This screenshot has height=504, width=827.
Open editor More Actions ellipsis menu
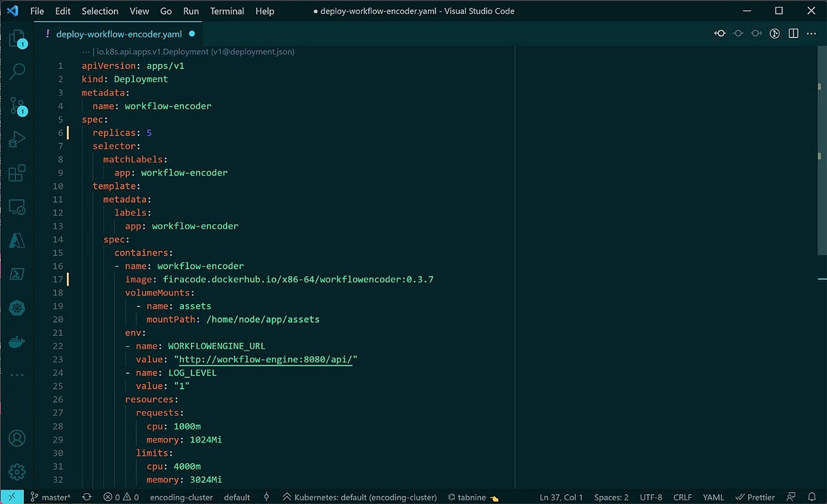tap(812, 33)
